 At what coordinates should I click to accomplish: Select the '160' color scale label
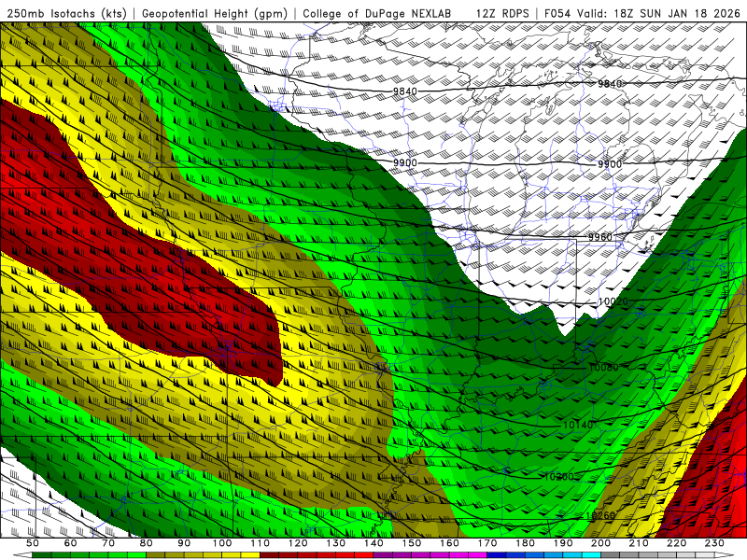click(449, 543)
